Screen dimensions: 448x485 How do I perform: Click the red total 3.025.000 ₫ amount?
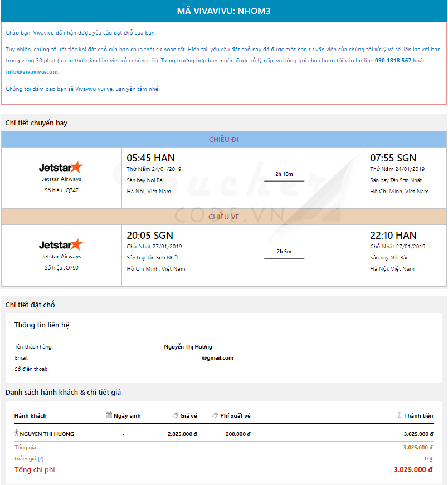(412, 469)
